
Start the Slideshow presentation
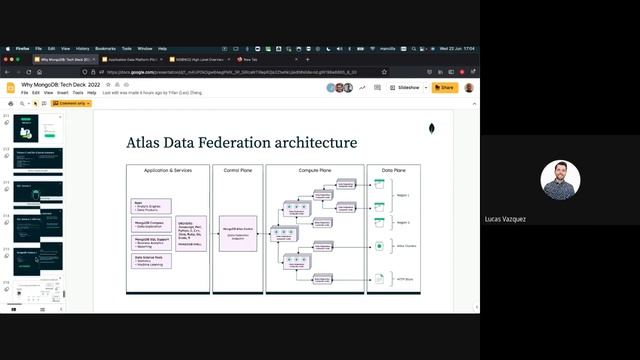coord(405,88)
